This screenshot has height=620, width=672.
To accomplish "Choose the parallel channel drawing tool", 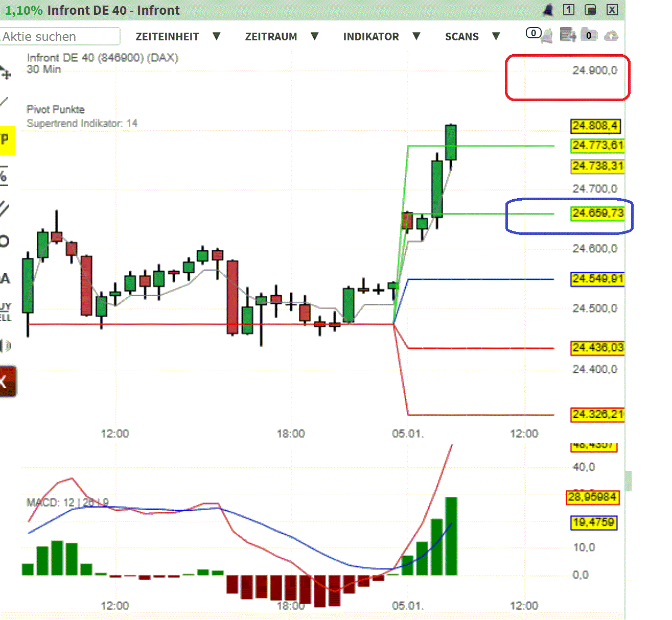I will coord(4,208).
